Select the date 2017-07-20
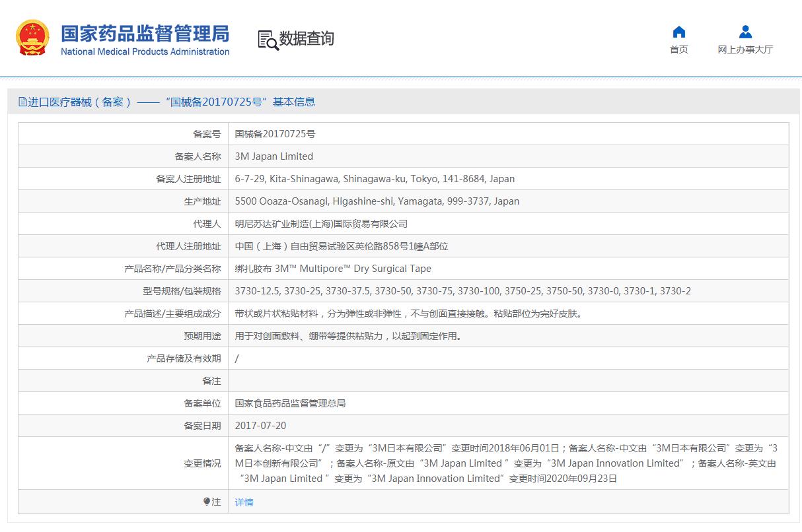Viewport: 802px width, 532px height. point(260,426)
